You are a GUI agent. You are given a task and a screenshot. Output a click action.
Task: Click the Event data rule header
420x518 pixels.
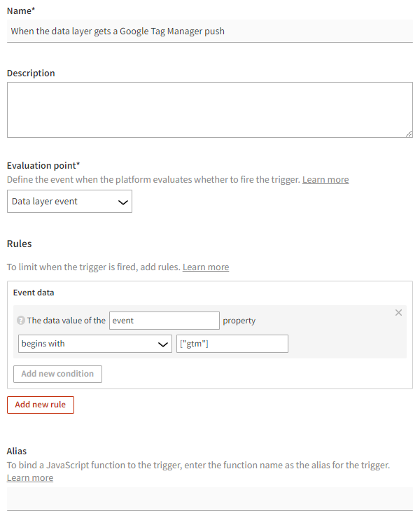34,293
